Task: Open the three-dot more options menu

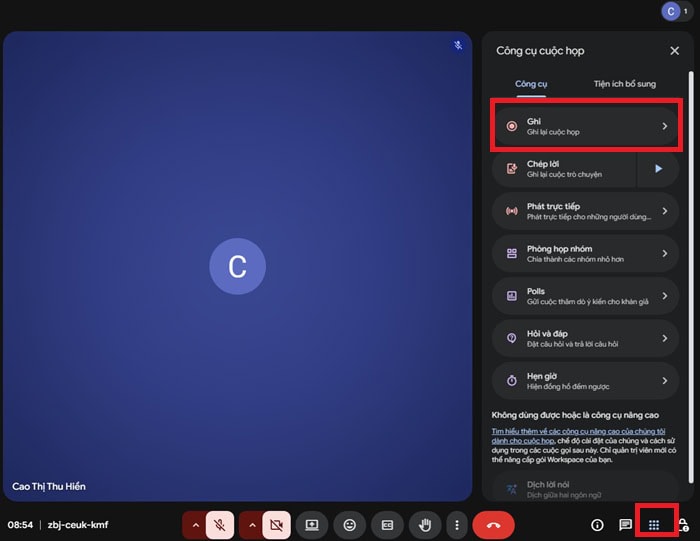Action: 457,524
